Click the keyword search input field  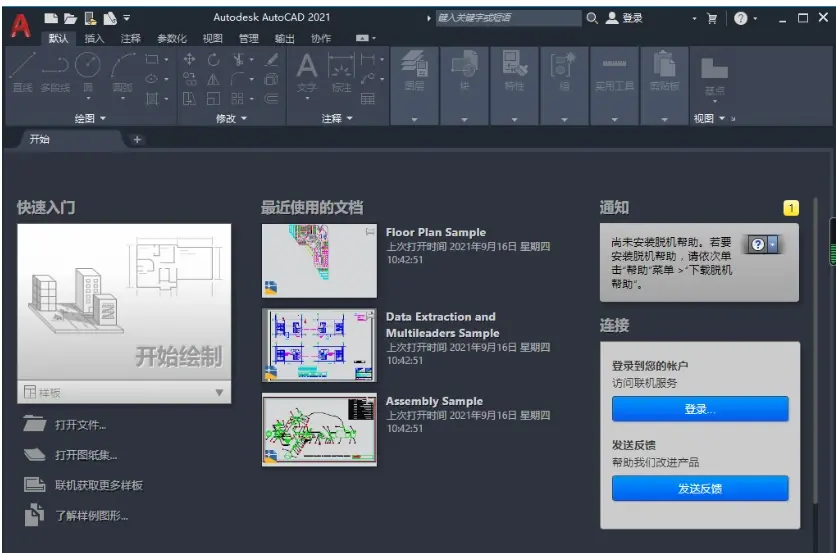click(508, 18)
